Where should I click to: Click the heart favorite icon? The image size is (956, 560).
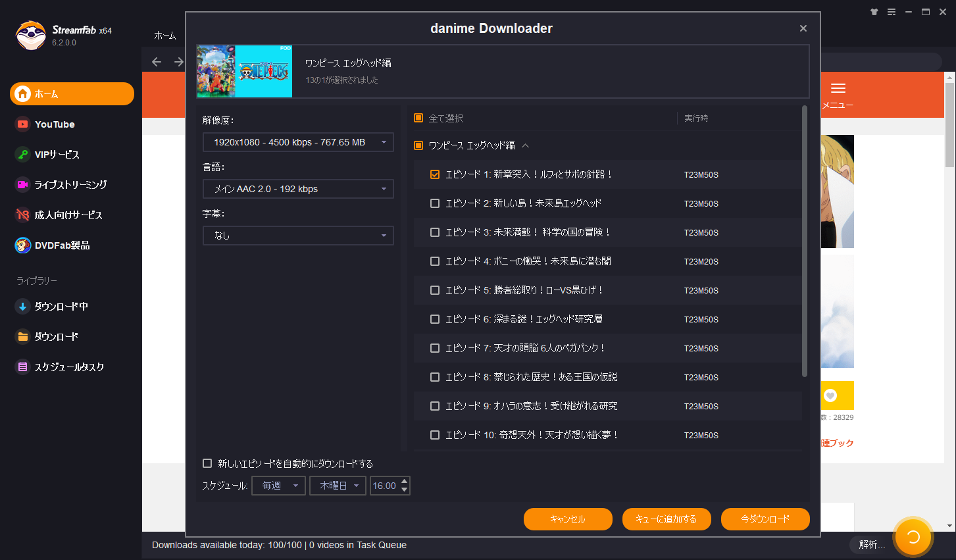tap(830, 395)
